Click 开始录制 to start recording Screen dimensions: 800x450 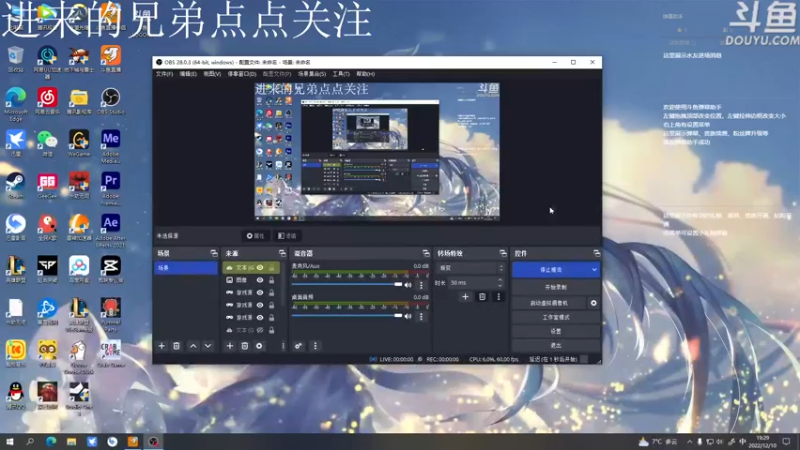coord(556,287)
